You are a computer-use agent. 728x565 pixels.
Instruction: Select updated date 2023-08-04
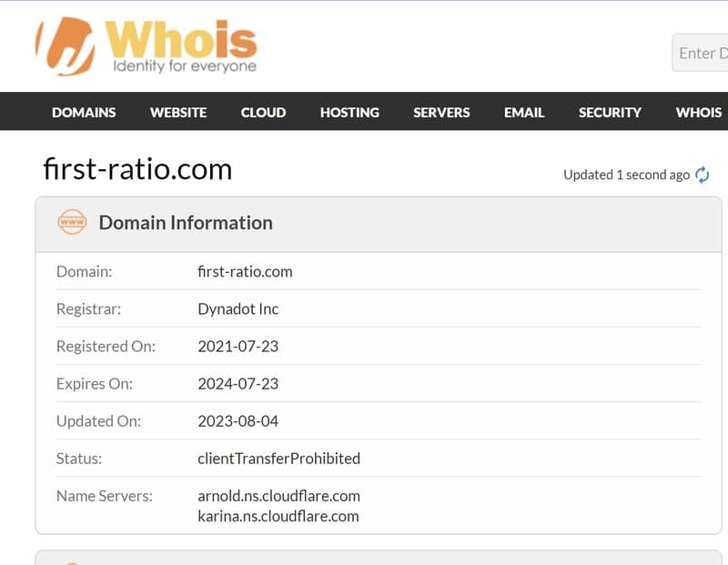click(x=238, y=421)
